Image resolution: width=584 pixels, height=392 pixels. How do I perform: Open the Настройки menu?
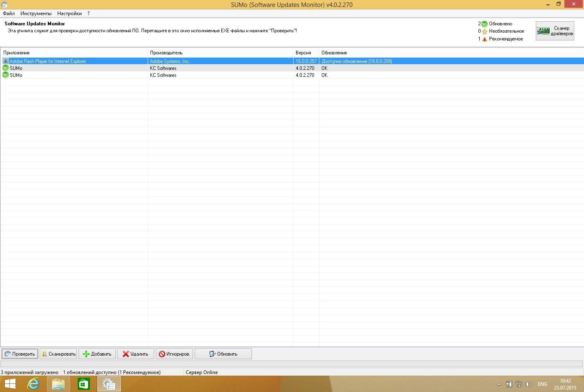pos(70,13)
